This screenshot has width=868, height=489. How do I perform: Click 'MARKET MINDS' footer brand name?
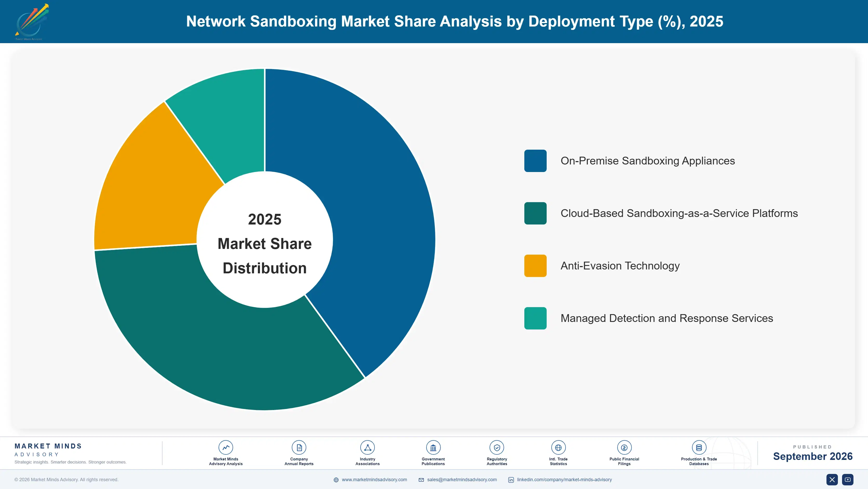tap(48, 446)
